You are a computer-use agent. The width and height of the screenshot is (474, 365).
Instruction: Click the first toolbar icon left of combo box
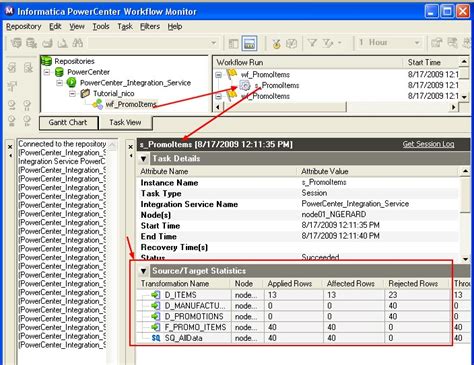click(16, 43)
